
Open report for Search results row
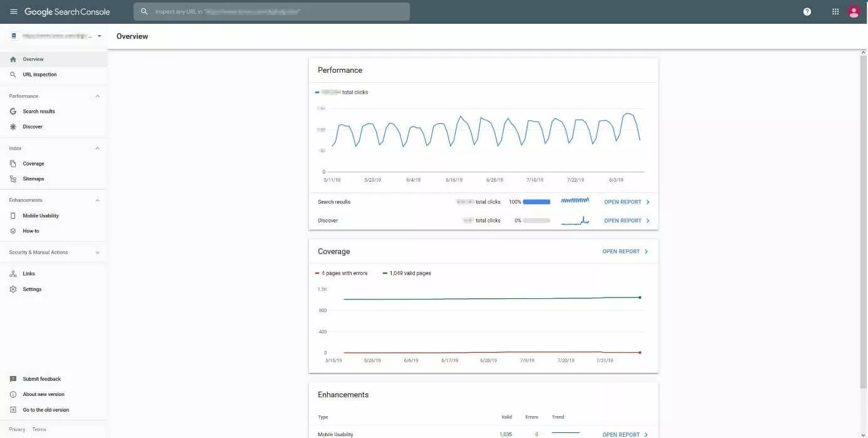pyautogui.click(x=627, y=202)
